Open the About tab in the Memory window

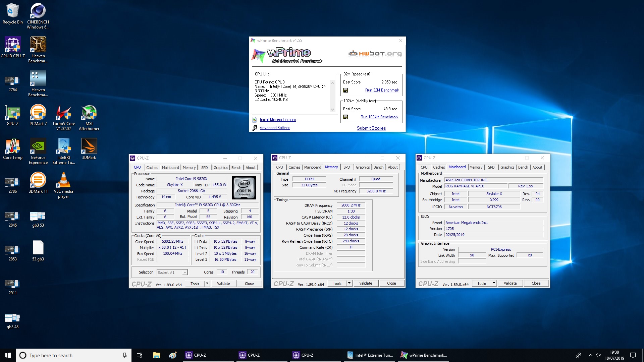coord(393,167)
